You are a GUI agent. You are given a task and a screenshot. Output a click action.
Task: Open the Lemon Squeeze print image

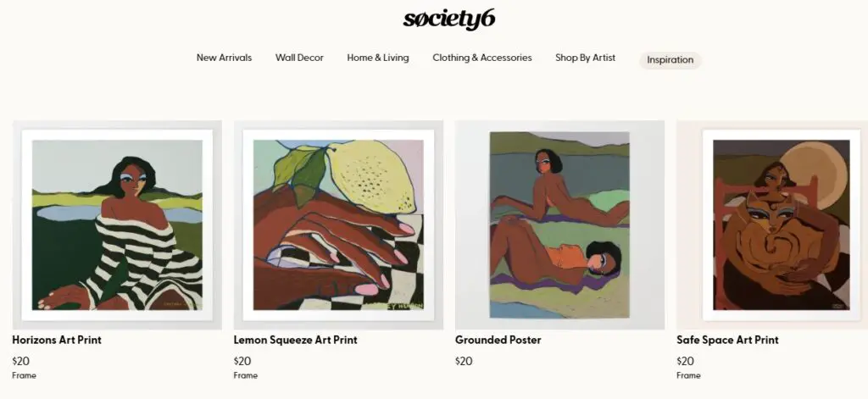pos(338,224)
